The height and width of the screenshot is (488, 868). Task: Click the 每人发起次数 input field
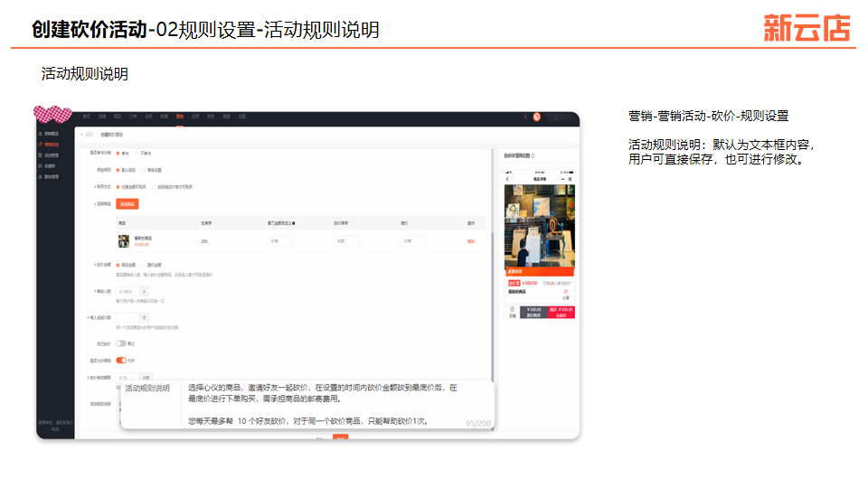point(127,317)
